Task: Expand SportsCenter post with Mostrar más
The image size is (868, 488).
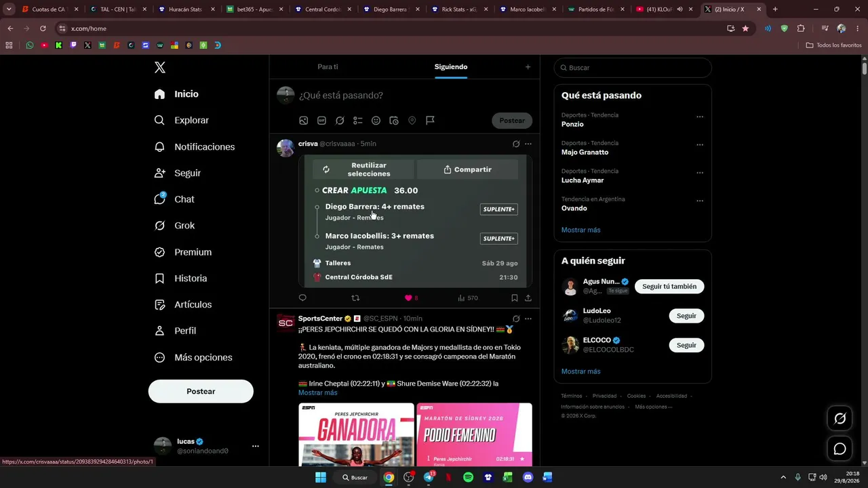Action: (317, 392)
